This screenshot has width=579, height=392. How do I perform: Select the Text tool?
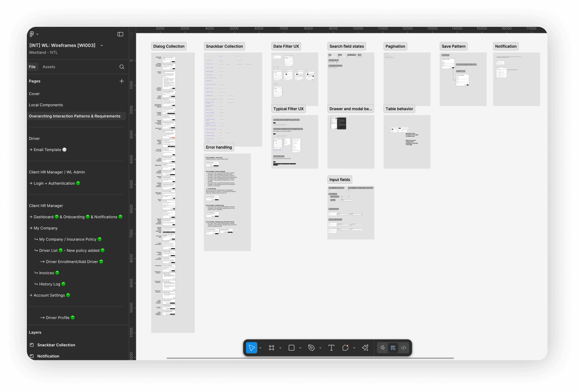[x=331, y=348]
